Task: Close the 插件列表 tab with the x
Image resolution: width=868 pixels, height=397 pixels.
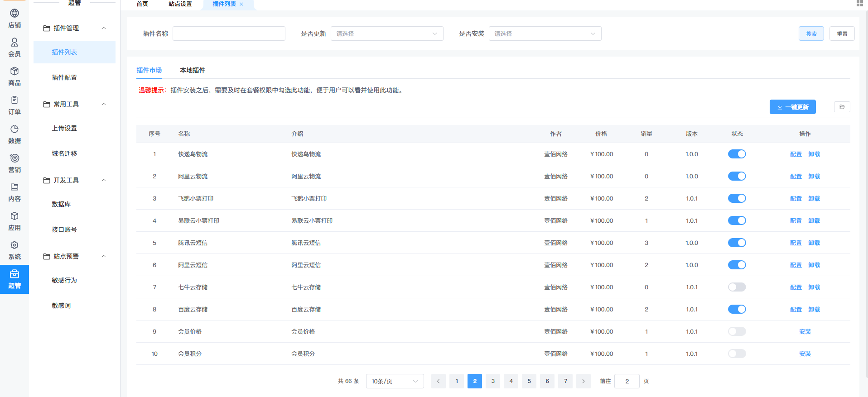Action: [241, 4]
